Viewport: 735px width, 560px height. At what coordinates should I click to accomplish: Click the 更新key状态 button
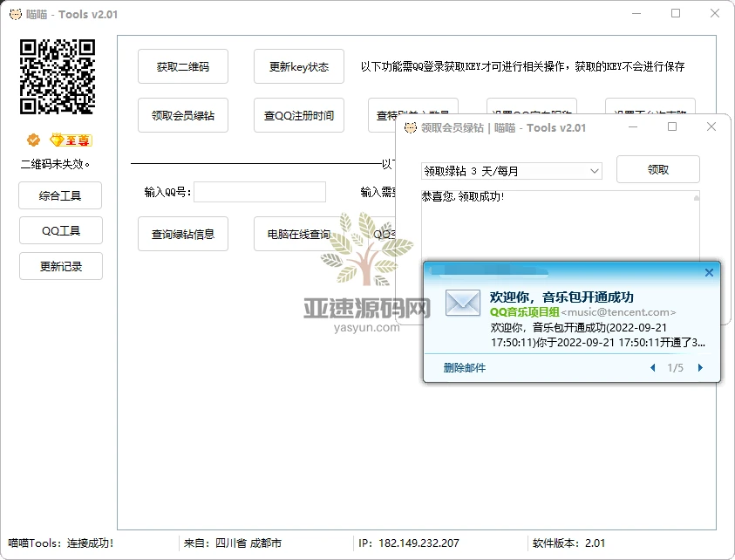point(299,65)
